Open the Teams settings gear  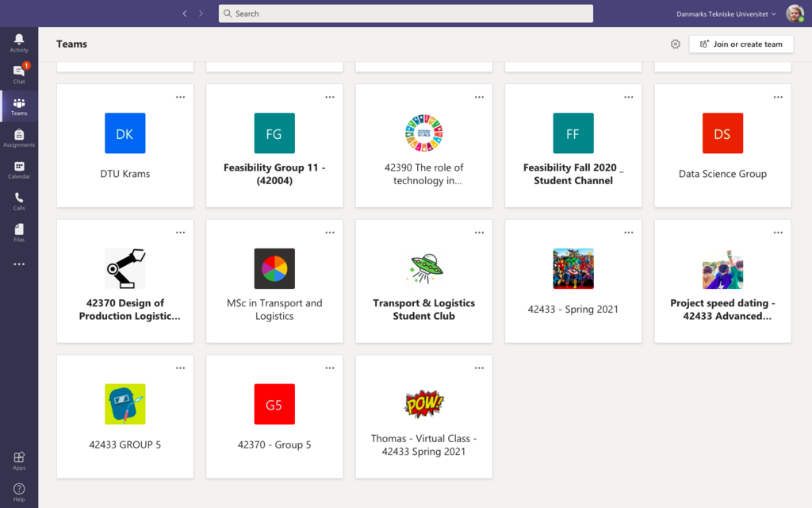tap(676, 44)
